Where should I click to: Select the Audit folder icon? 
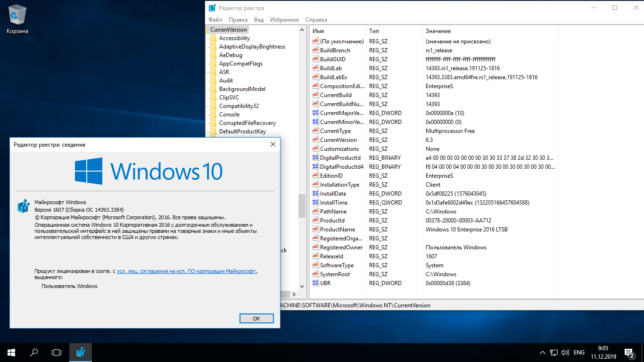pyautogui.click(x=213, y=81)
